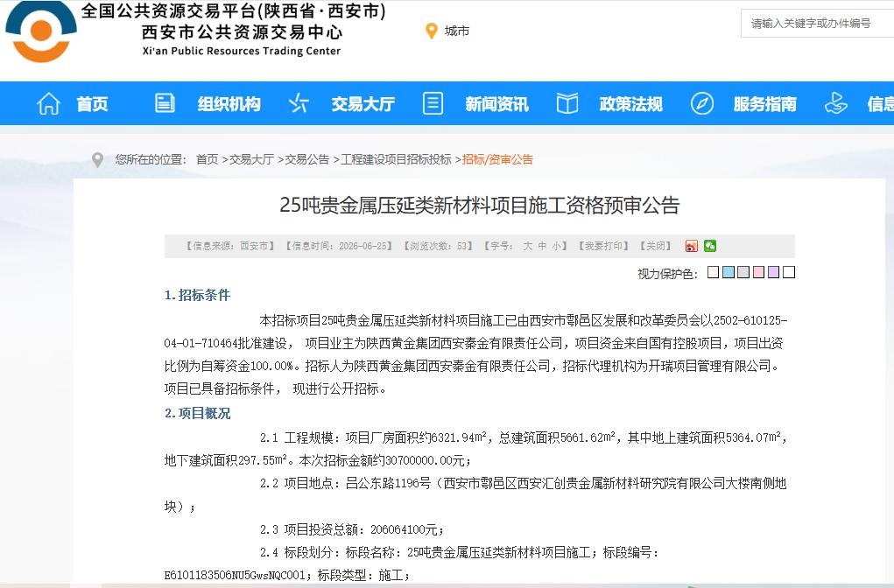Open the 城市 city selector

pyautogui.click(x=457, y=31)
